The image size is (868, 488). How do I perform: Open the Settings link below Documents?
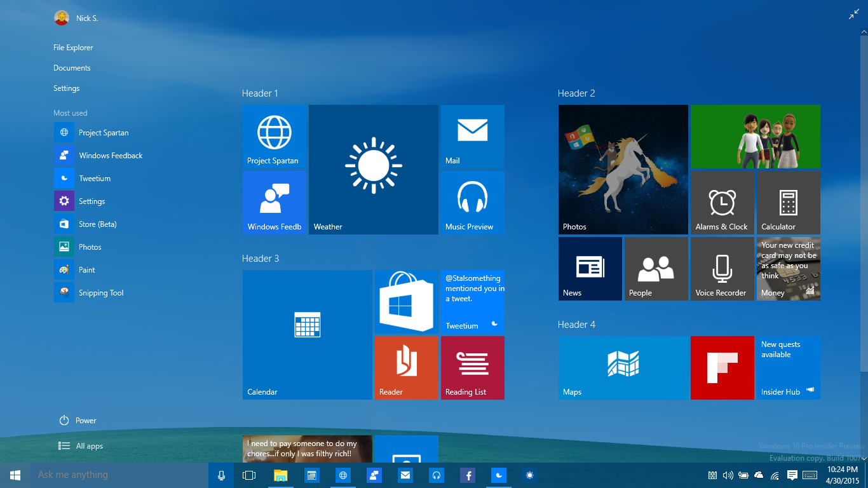67,88
